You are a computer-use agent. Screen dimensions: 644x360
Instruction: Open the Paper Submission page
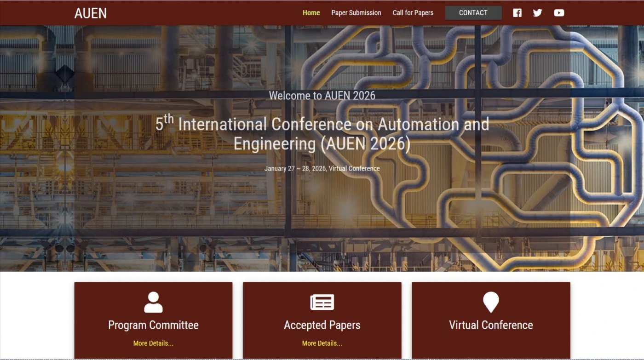click(x=356, y=13)
